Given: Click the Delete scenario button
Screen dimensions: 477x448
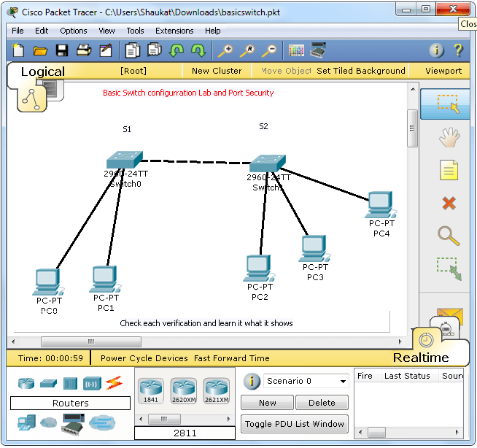Looking at the screenshot, I should pos(322,403).
